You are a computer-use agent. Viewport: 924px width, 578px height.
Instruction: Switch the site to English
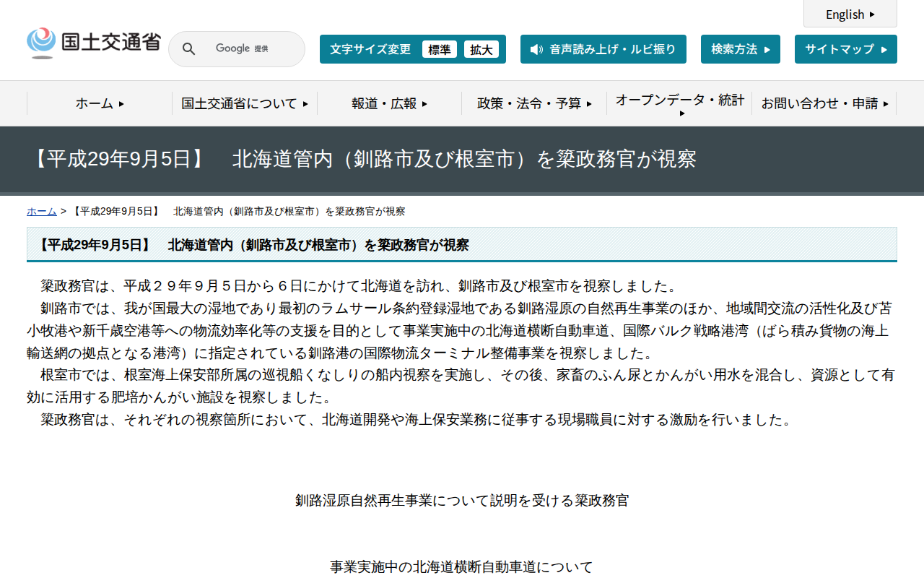click(x=848, y=14)
